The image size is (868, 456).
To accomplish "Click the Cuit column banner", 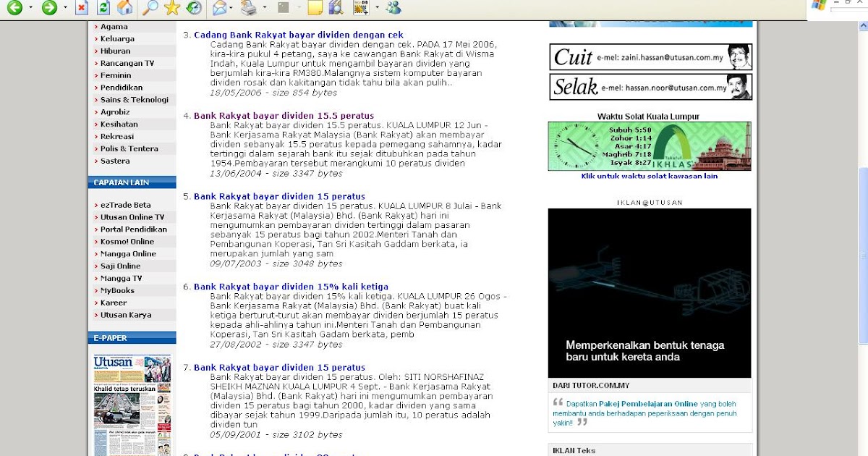I will [x=650, y=57].
